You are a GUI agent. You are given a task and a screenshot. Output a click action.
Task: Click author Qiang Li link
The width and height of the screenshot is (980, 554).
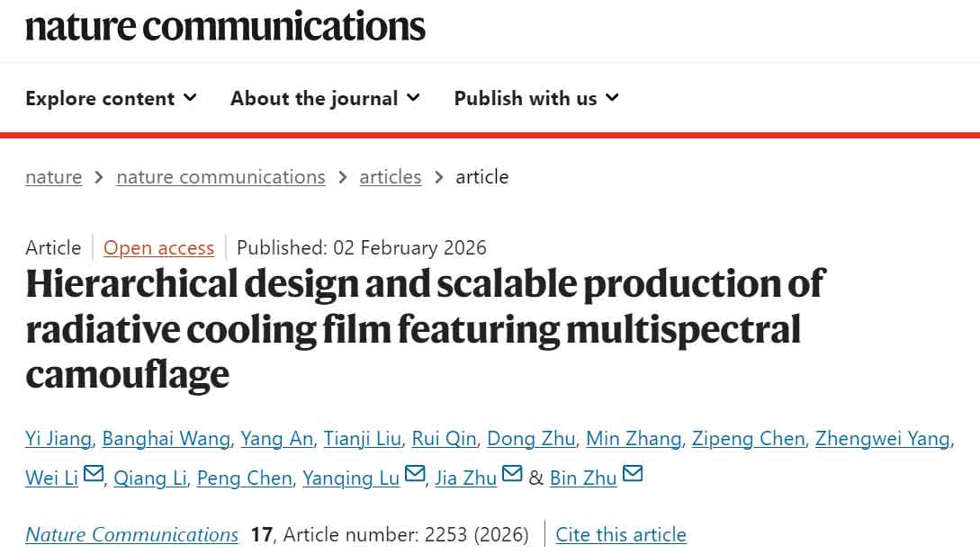[149, 478]
